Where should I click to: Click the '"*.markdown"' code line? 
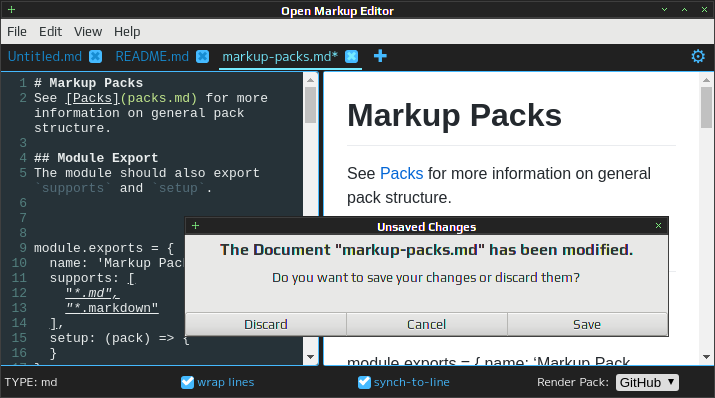(112, 308)
